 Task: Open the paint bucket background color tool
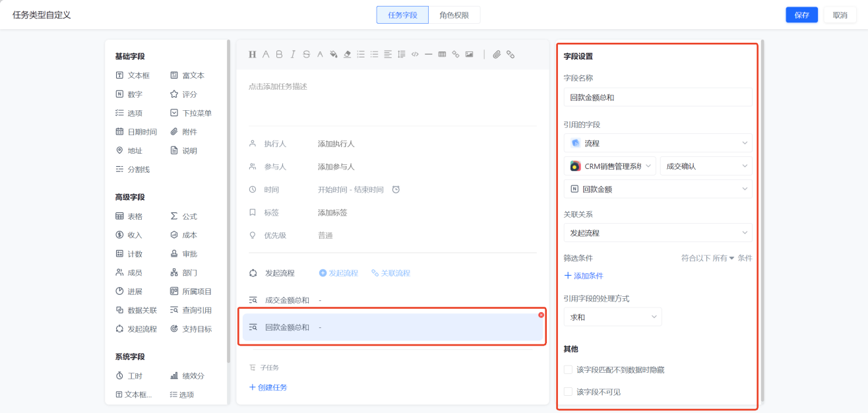(x=334, y=54)
